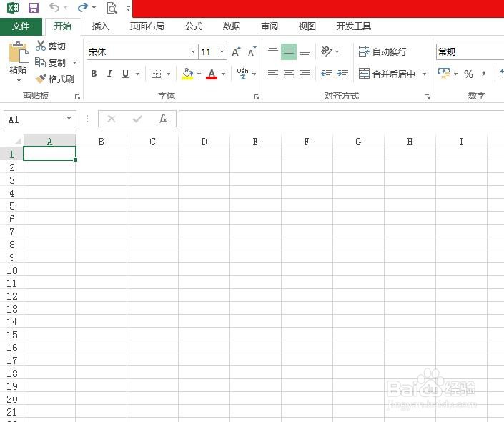Click the text orientation icon
The width and height of the screenshot is (504, 422).
tap(327, 51)
